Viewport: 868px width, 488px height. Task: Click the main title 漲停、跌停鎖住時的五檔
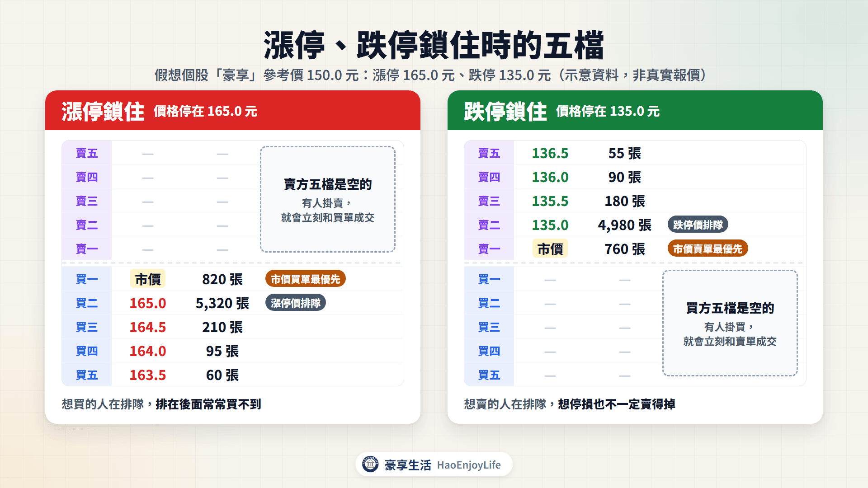click(x=434, y=45)
